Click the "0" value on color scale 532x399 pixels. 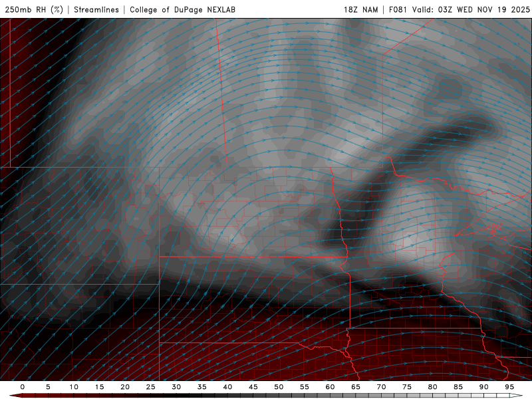pos(23,387)
